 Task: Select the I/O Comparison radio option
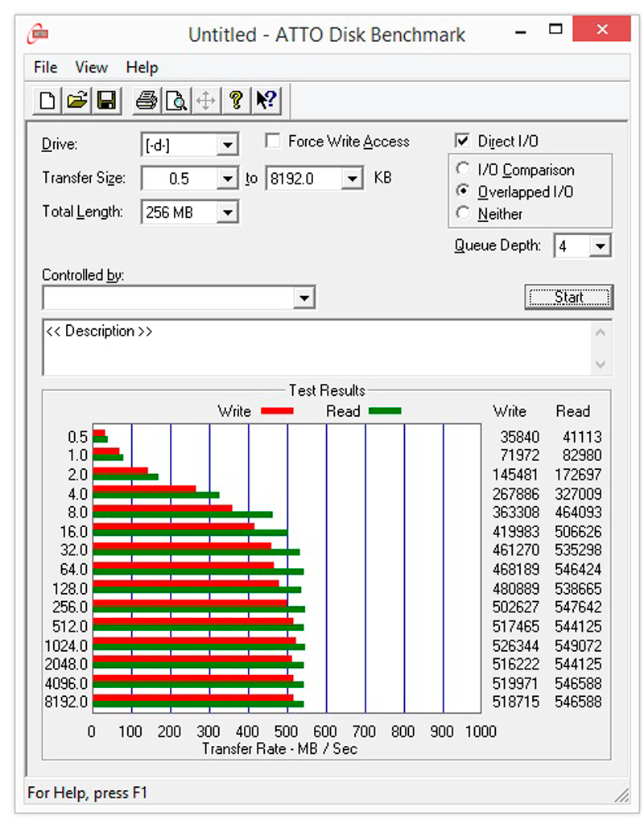point(463,170)
